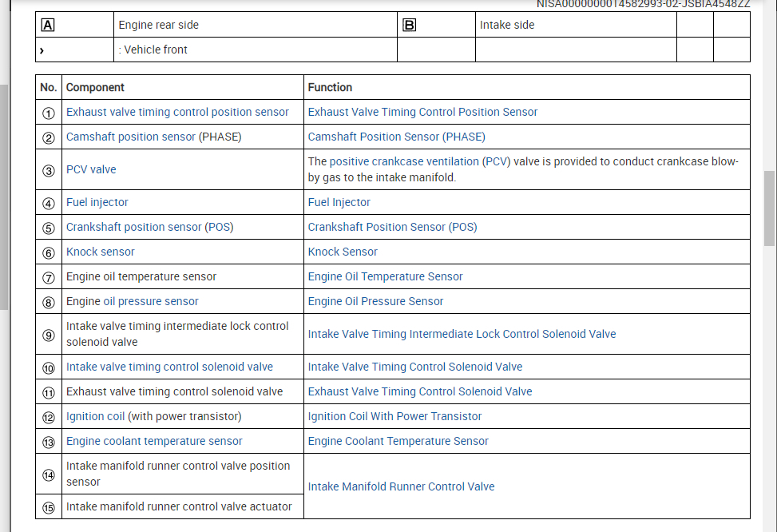Open the Knock sensor component link

(x=101, y=252)
